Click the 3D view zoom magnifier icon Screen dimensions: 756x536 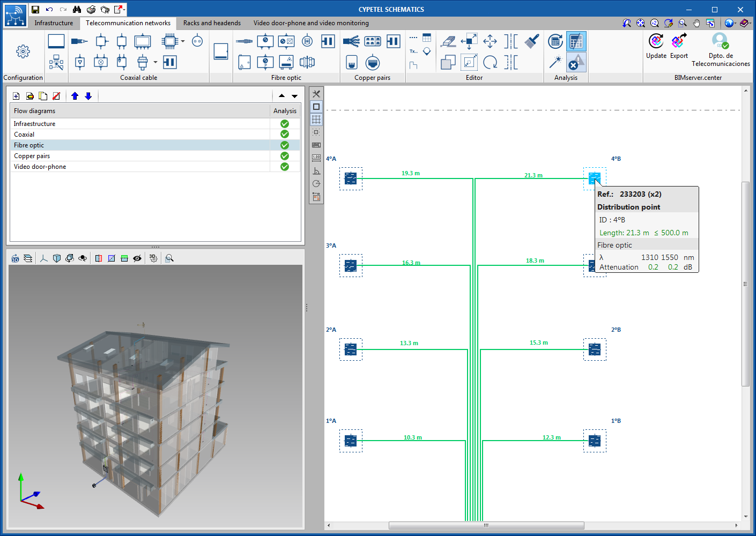169,258
